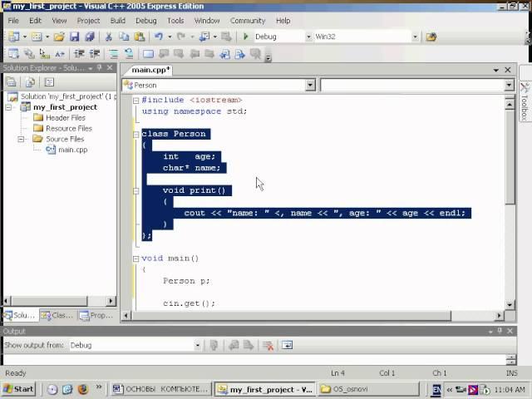The height and width of the screenshot is (399, 532).
Task: Switch to the Property Manager tab
Action: click(96, 315)
